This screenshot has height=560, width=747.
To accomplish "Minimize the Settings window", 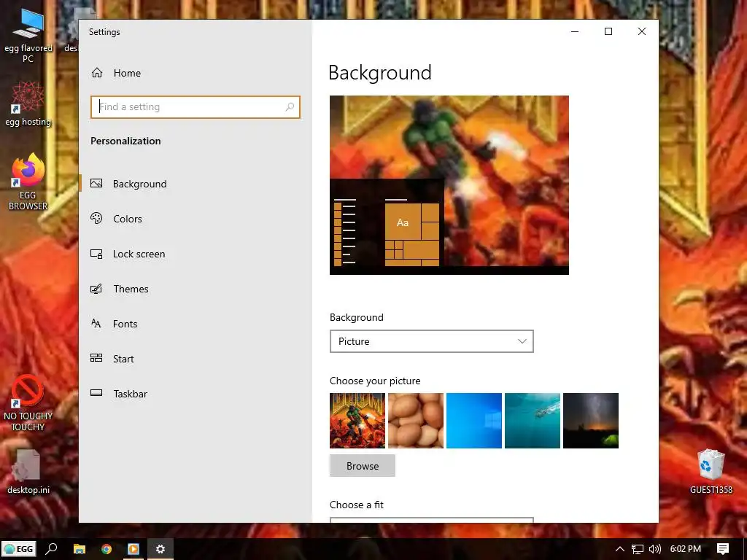I will click(x=575, y=31).
